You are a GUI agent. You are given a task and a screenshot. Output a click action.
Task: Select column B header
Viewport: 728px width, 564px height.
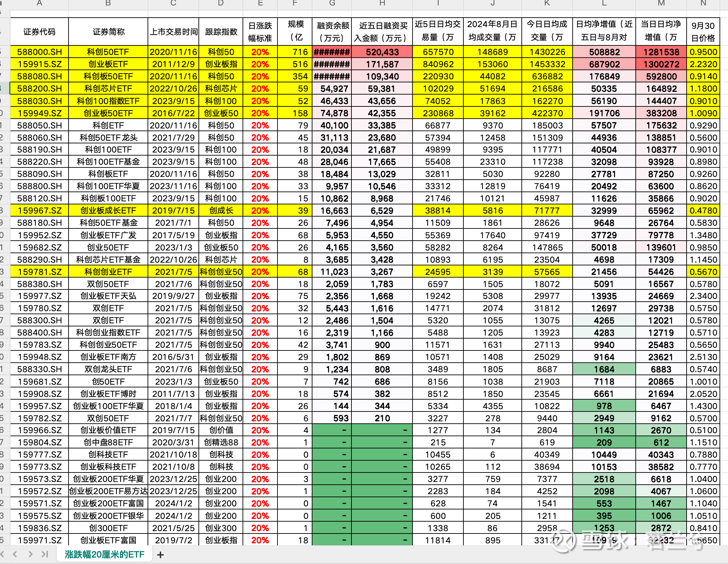[108, 3]
